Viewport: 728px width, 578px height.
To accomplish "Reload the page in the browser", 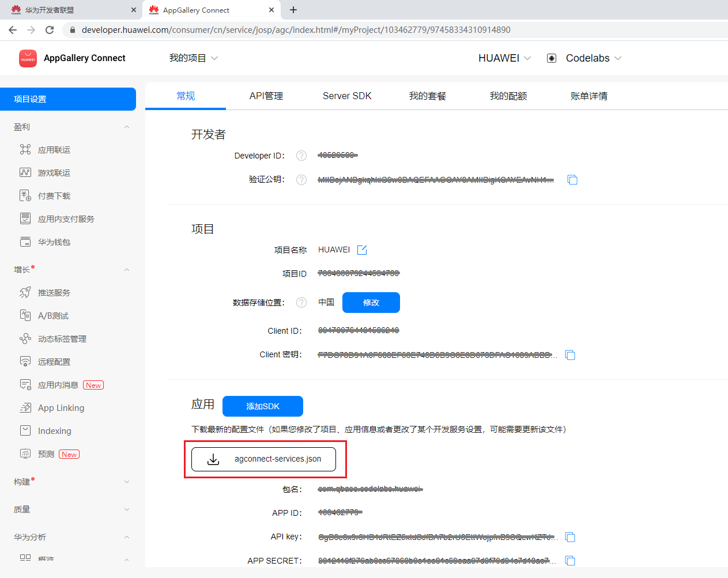I will point(50,30).
